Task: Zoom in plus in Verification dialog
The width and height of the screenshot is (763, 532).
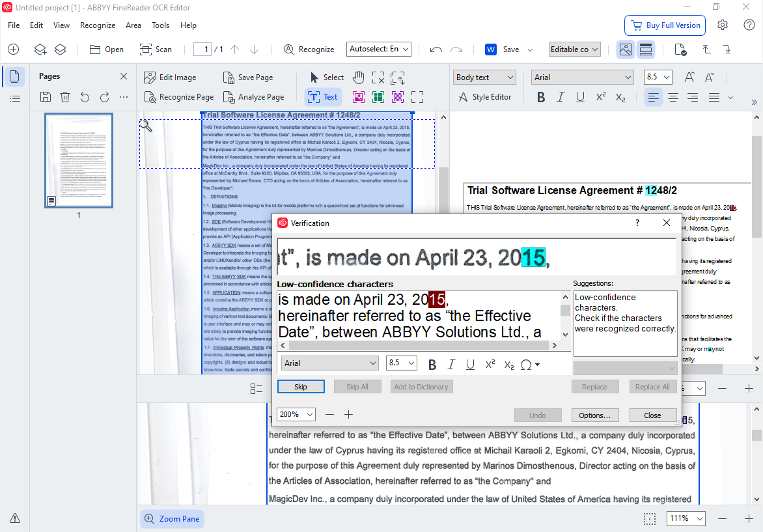Action: pyautogui.click(x=348, y=415)
